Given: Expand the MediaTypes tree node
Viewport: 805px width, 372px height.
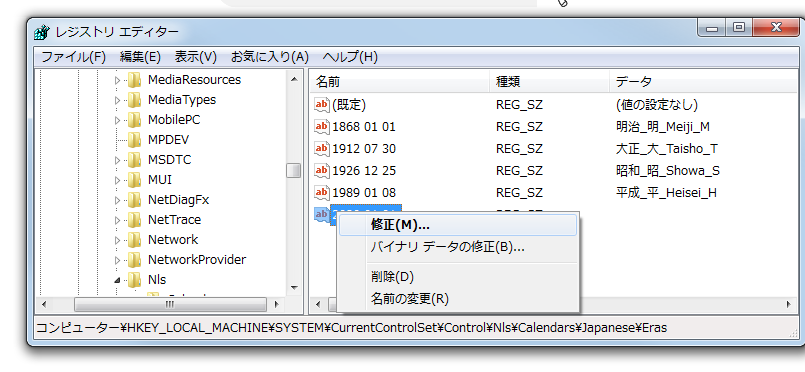Looking at the screenshot, I should click(117, 100).
